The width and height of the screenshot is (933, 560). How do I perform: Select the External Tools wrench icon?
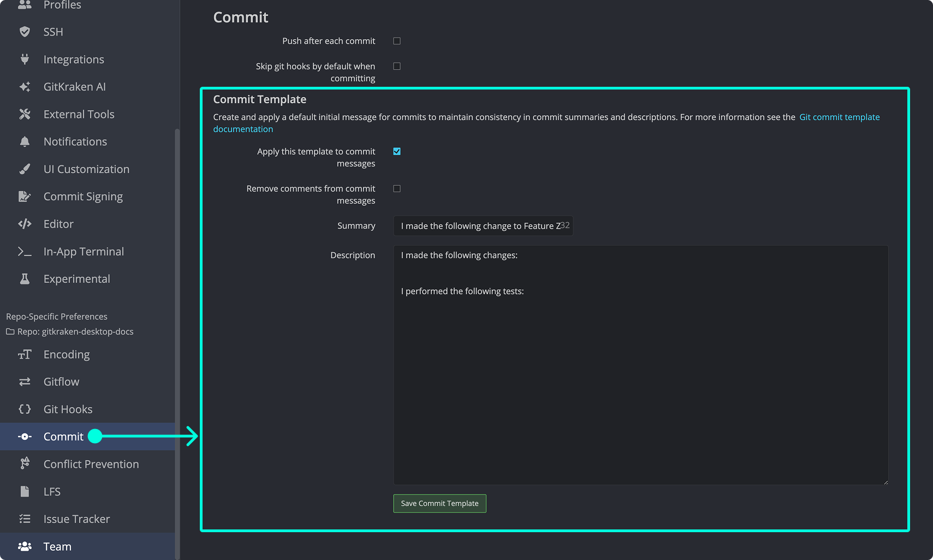[x=25, y=114]
